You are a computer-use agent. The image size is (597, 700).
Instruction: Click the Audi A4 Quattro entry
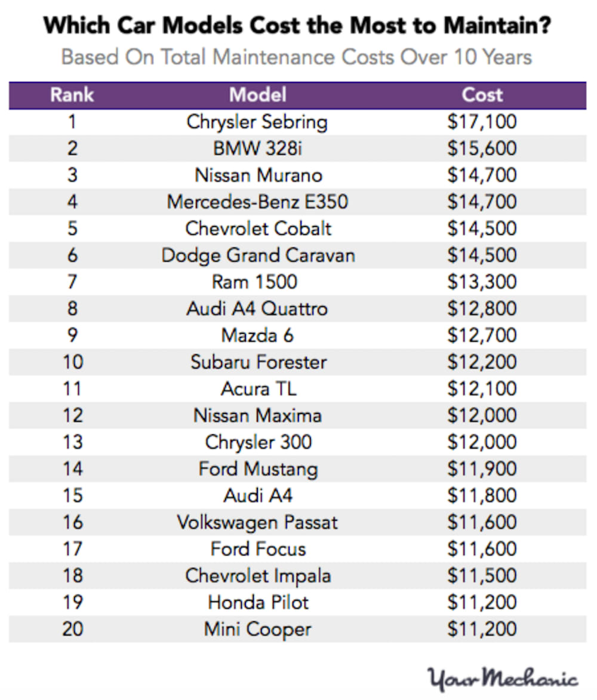coord(257,309)
